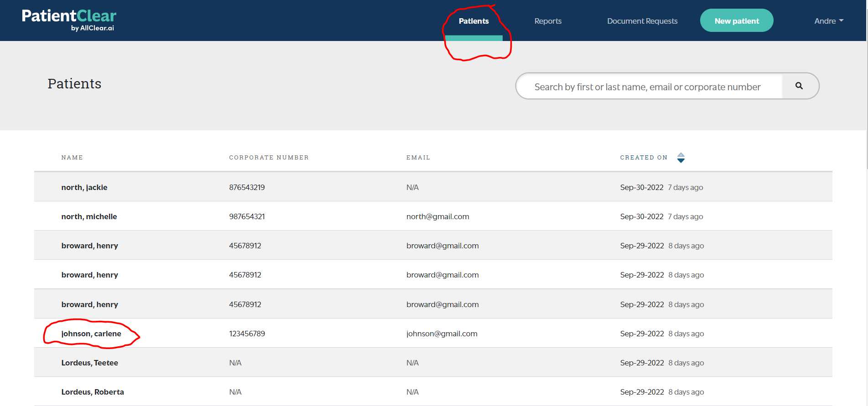Open the Andre user dropdown
868x406 pixels.
coord(829,21)
